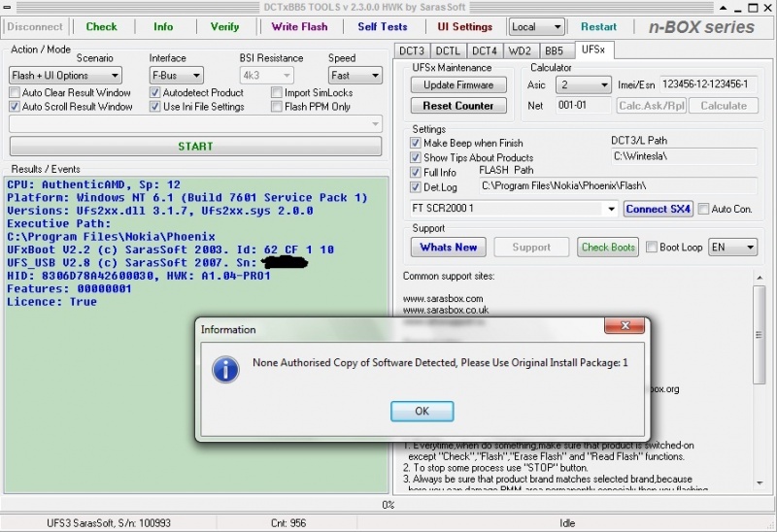Select the UFSx tab
Image resolution: width=777 pixels, height=532 pixels.
point(593,50)
